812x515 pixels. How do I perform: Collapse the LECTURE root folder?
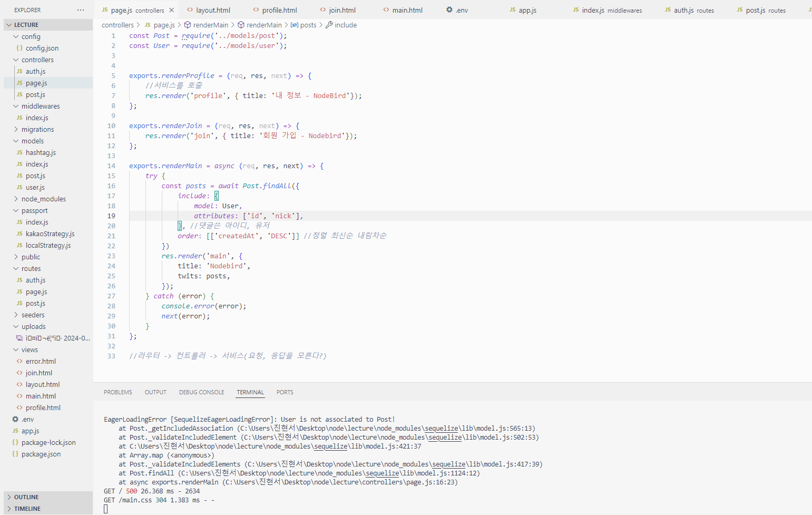tap(9, 25)
